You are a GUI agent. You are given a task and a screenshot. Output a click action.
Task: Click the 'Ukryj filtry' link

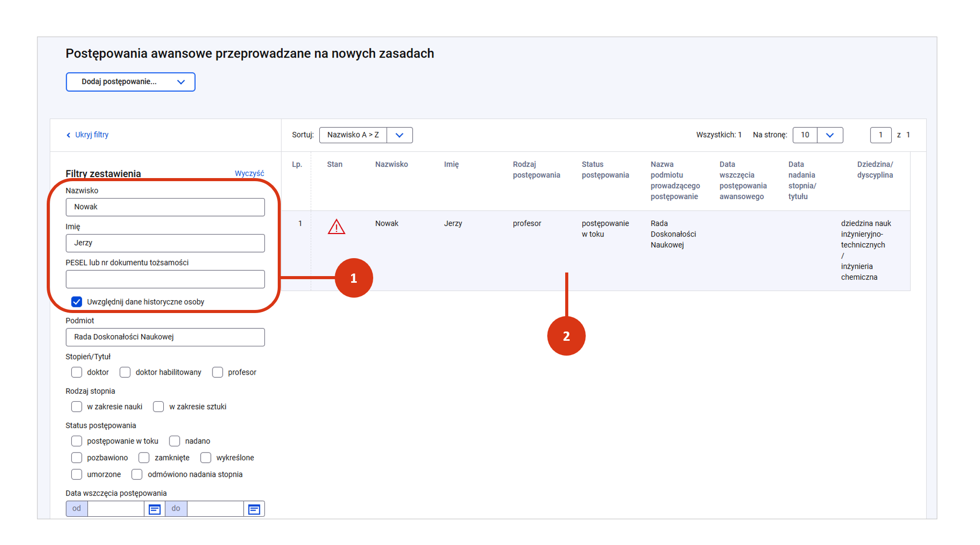click(91, 135)
